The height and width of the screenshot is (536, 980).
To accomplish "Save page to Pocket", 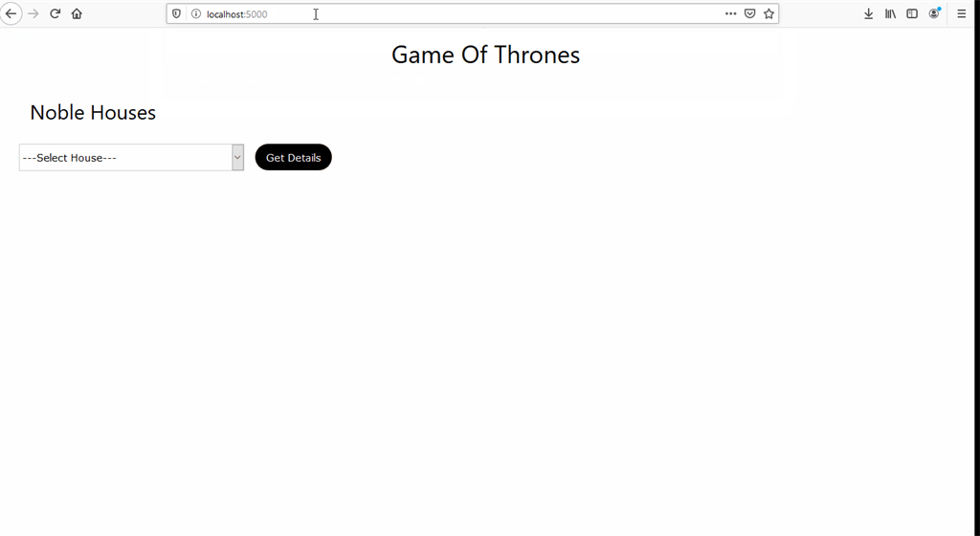I will [x=750, y=13].
